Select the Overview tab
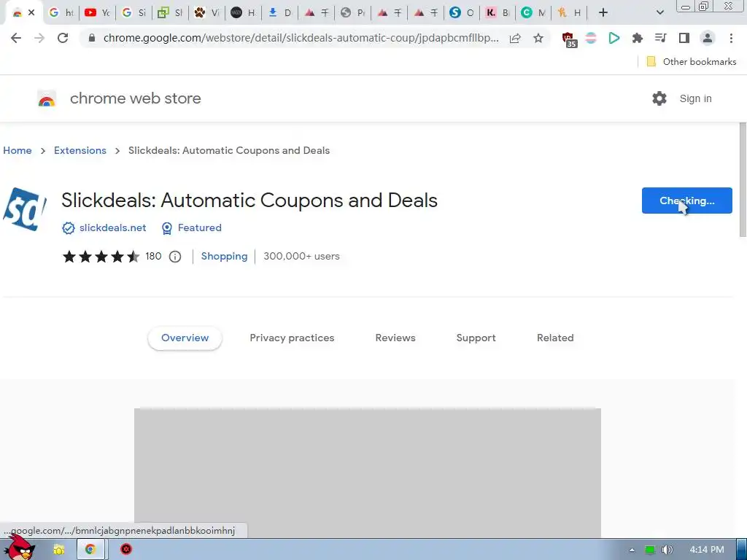The width and height of the screenshot is (747, 560). 185,338
